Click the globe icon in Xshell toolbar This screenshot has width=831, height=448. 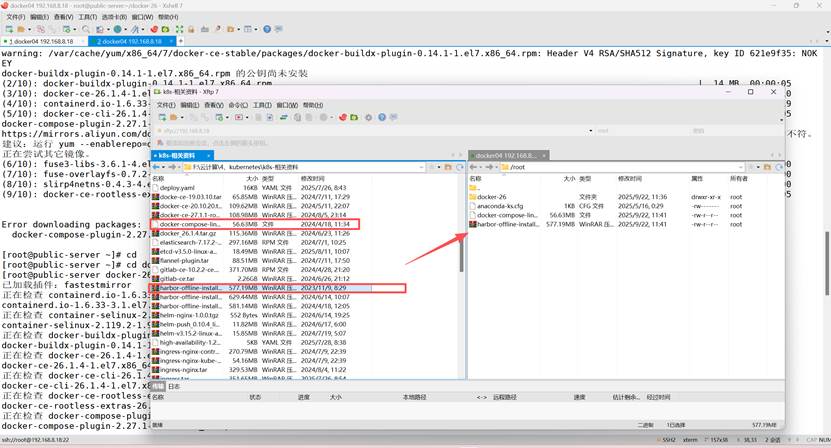117,29
